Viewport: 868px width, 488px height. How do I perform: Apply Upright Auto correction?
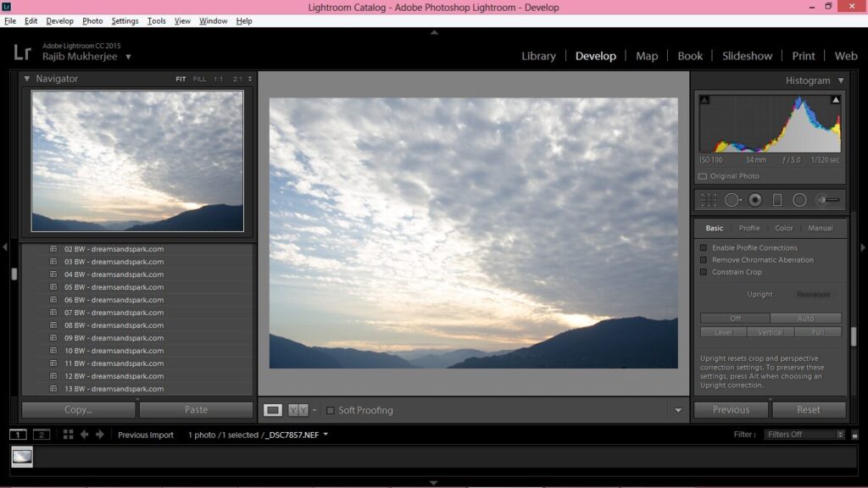[805, 319]
